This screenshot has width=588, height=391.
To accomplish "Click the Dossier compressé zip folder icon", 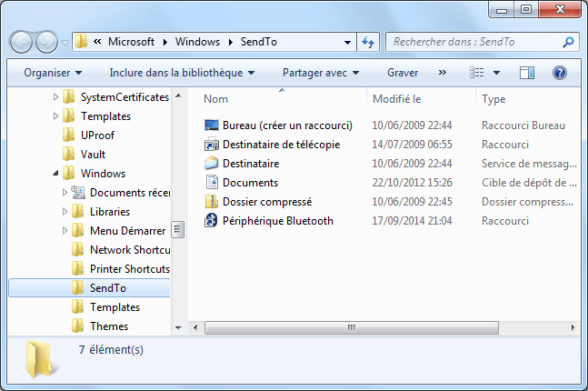I will tap(212, 202).
